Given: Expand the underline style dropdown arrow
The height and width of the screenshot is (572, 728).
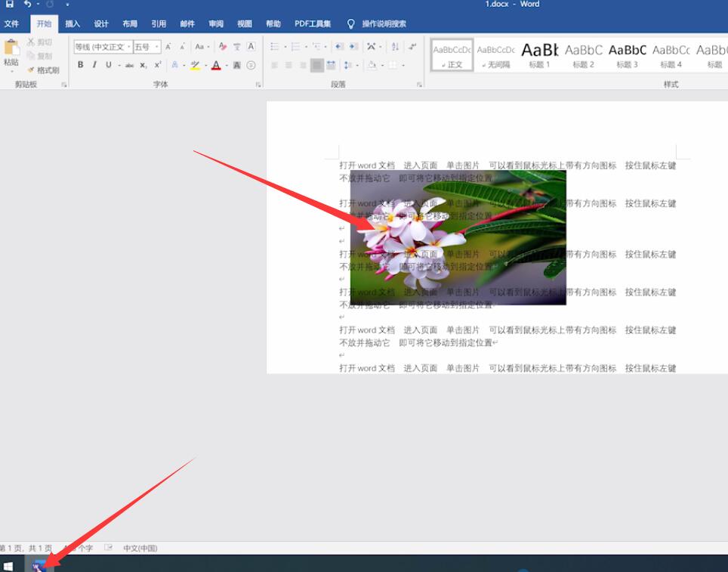Looking at the screenshot, I should 119,66.
